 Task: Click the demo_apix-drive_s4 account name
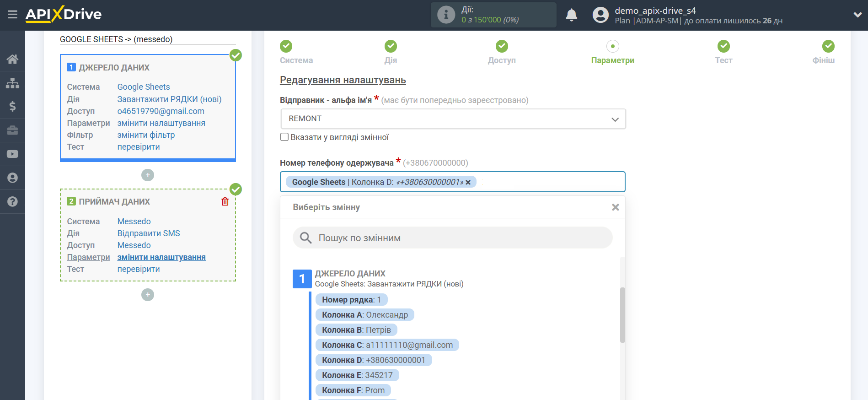pos(655,11)
